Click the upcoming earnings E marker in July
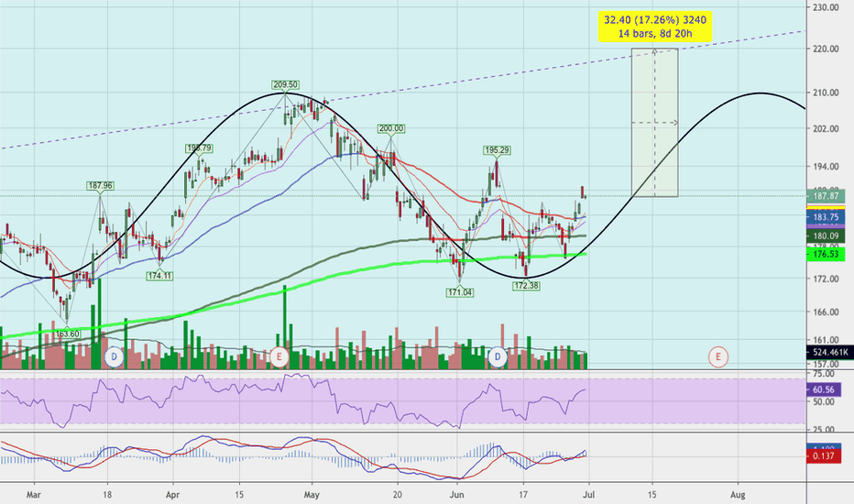 tap(718, 357)
